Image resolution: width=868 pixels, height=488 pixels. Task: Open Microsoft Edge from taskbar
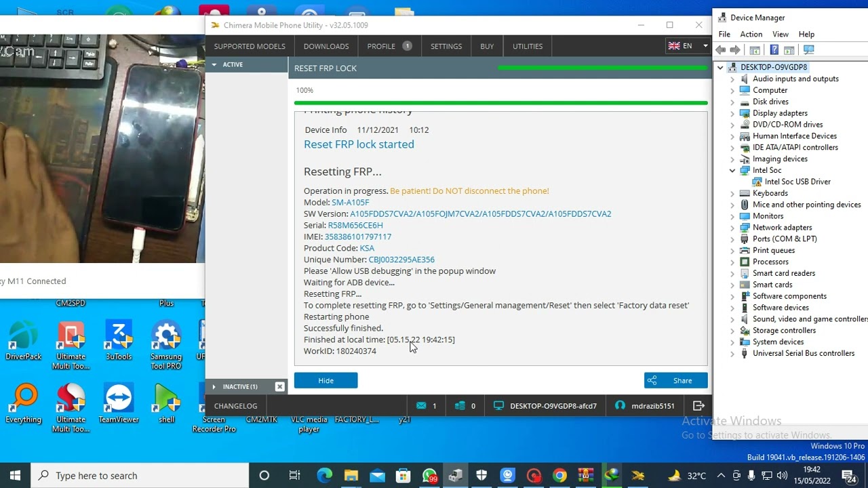click(325, 475)
